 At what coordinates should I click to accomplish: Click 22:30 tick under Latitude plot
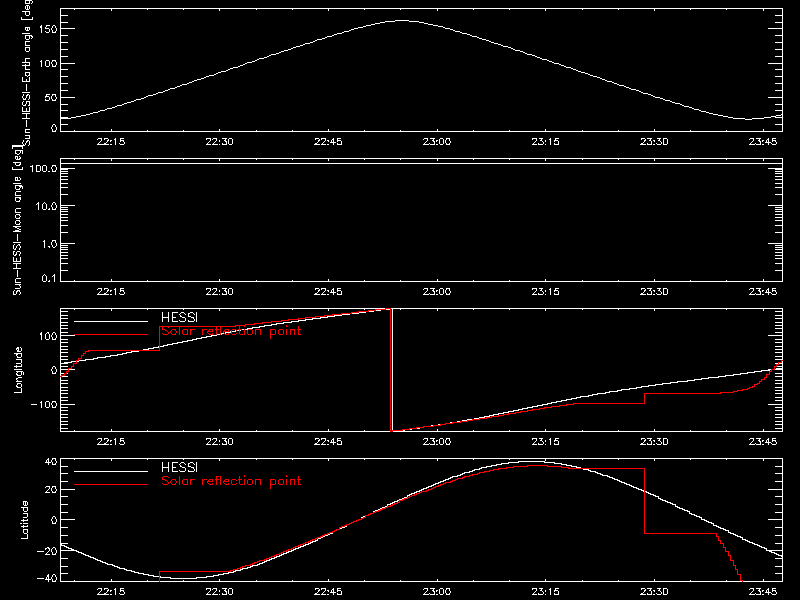(x=219, y=591)
